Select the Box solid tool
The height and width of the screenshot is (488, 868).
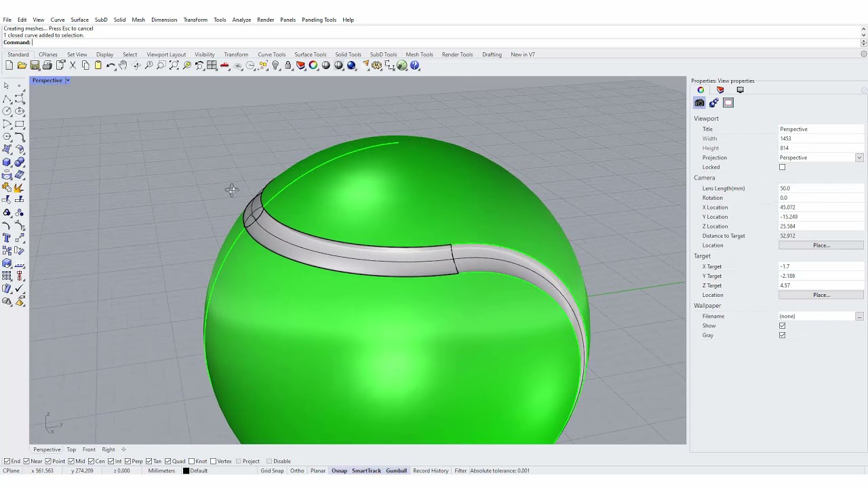7,162
